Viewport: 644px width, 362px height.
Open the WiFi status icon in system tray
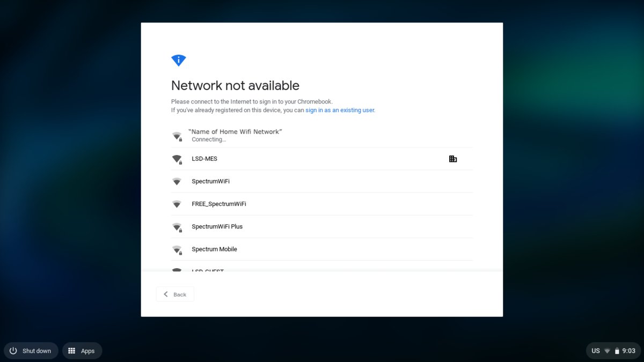tap(608, 351)
